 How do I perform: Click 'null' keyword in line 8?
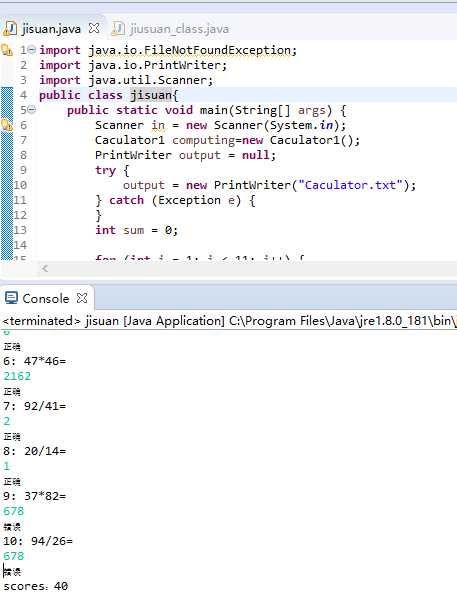click(255, 155)
